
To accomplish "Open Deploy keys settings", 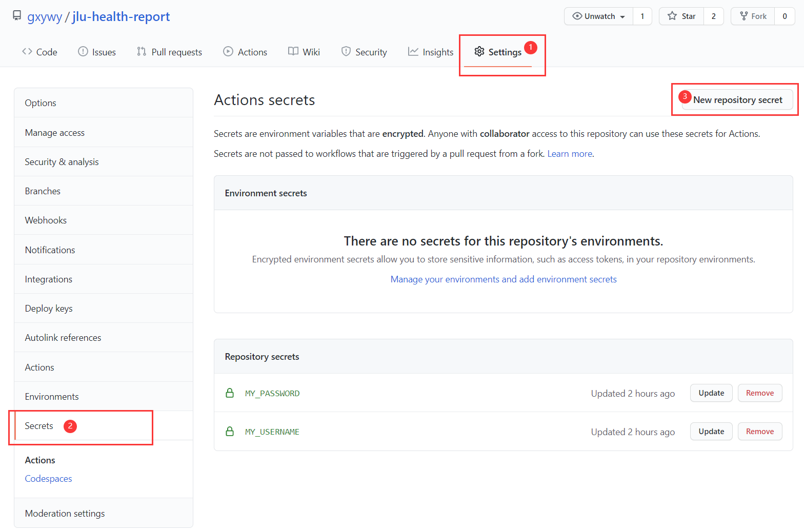I will (104, 309).
